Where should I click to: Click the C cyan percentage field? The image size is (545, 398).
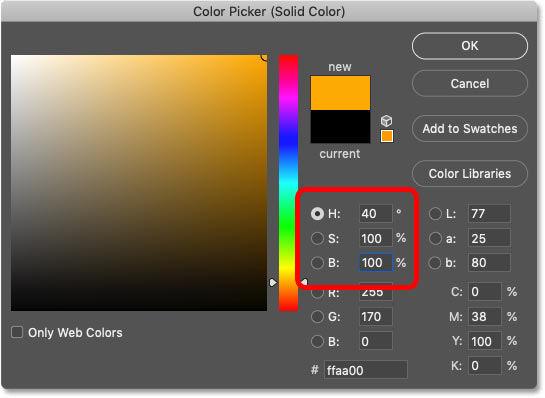pyautogui.click(x=485, y=292)
